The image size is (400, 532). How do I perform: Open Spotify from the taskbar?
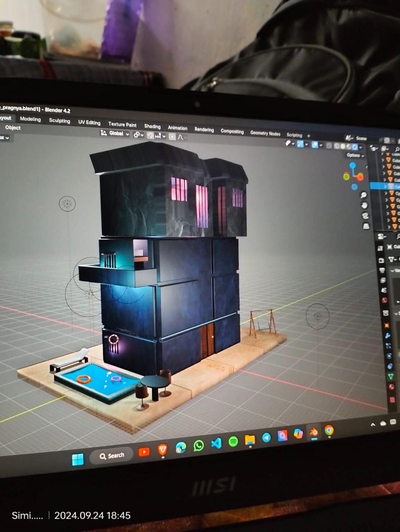click(233, 442)
